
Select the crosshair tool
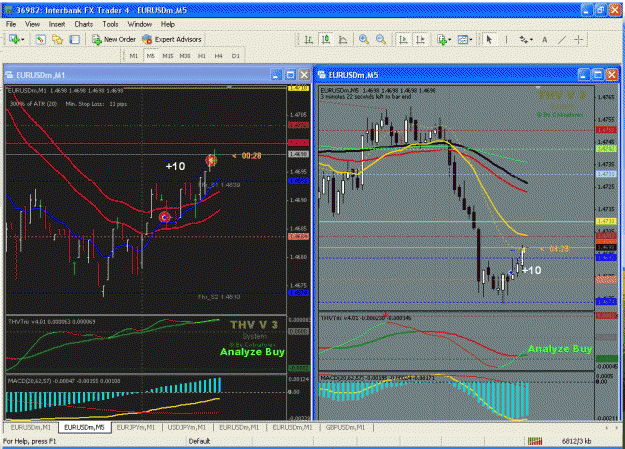(x=579, y=39)
